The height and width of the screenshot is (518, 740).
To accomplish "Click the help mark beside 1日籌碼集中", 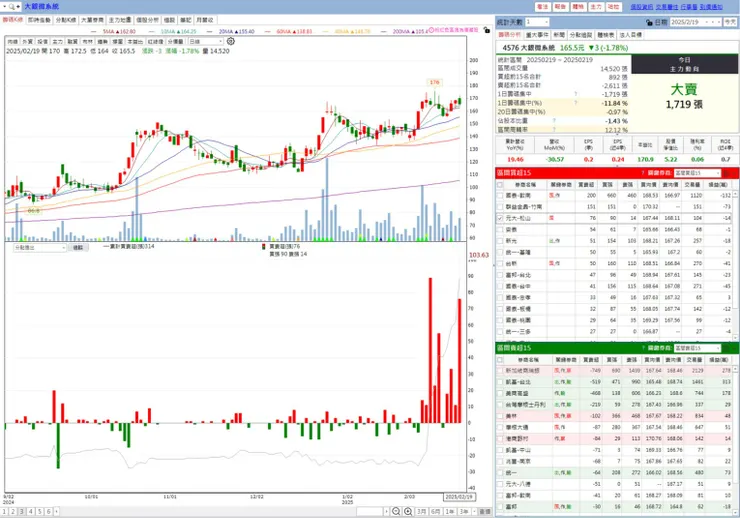I will click(x=575, y=94).
